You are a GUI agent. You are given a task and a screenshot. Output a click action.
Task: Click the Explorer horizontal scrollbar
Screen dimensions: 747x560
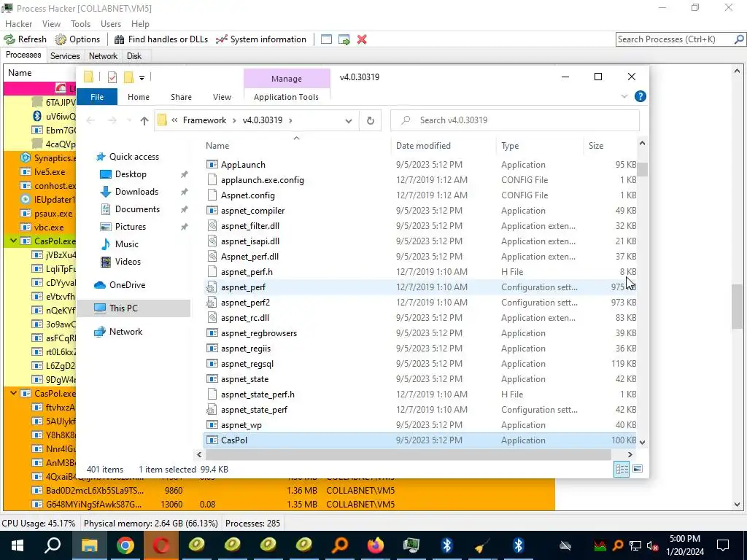point(409,455)
